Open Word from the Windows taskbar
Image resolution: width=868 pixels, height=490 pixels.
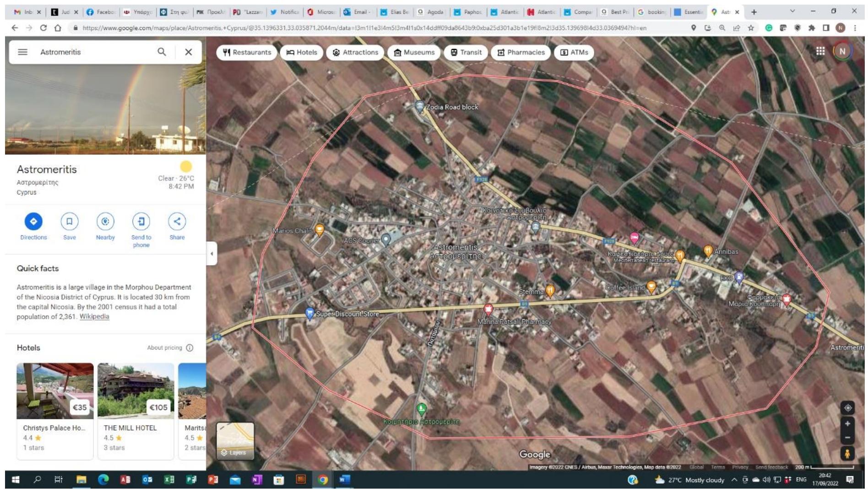click(344, 479)
